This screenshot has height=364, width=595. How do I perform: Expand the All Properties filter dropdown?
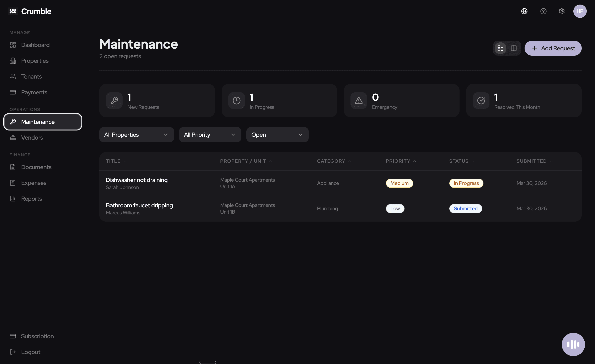[136, 135]
